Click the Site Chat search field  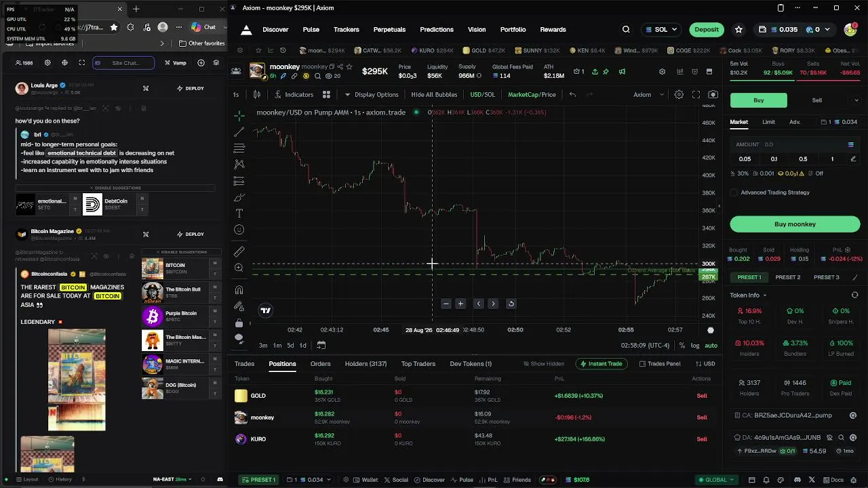point(123,63)
